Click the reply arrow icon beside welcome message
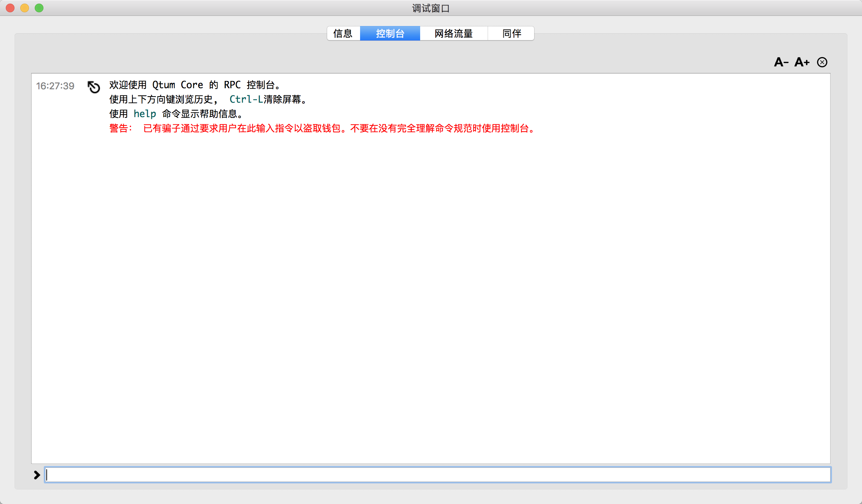Image resolution: width=862 pixels, height=504 pixels. (x=94, y=87)
